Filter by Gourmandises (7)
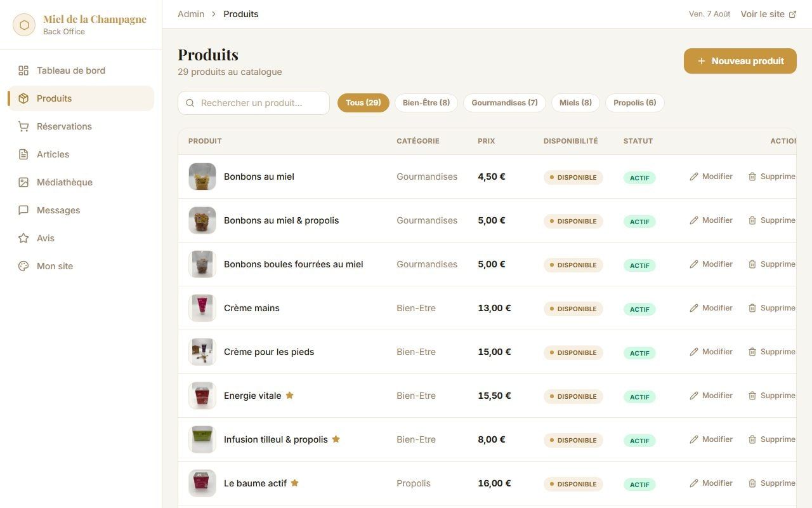Viewport: 812px width, 508px height. (504, 103)
